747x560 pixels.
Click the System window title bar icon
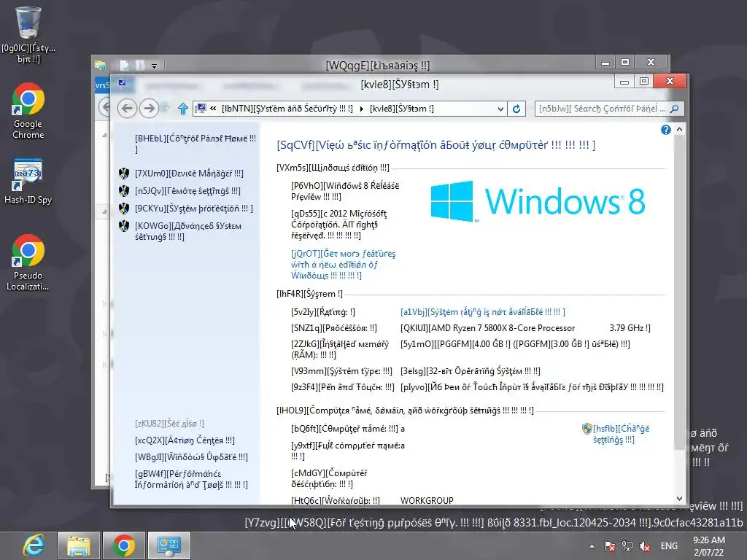pyautogui.click(x=123, y=83)
